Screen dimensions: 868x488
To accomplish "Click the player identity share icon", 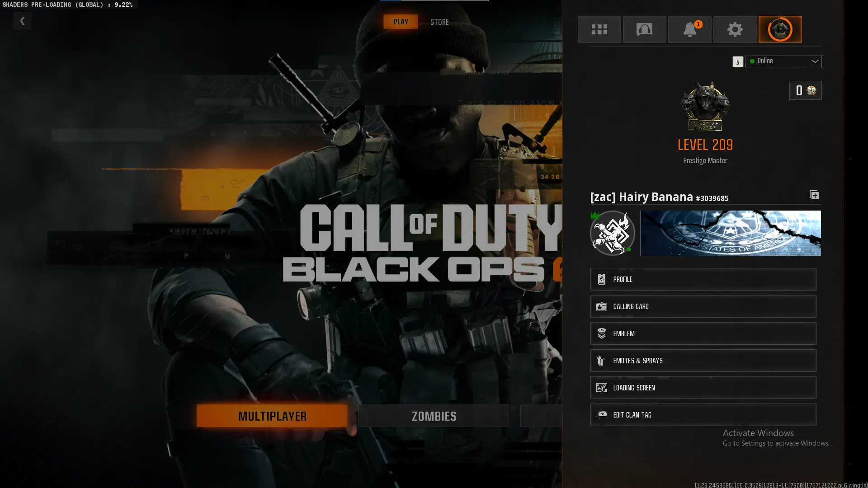I will pyautogui.click(x=814, y=195).
